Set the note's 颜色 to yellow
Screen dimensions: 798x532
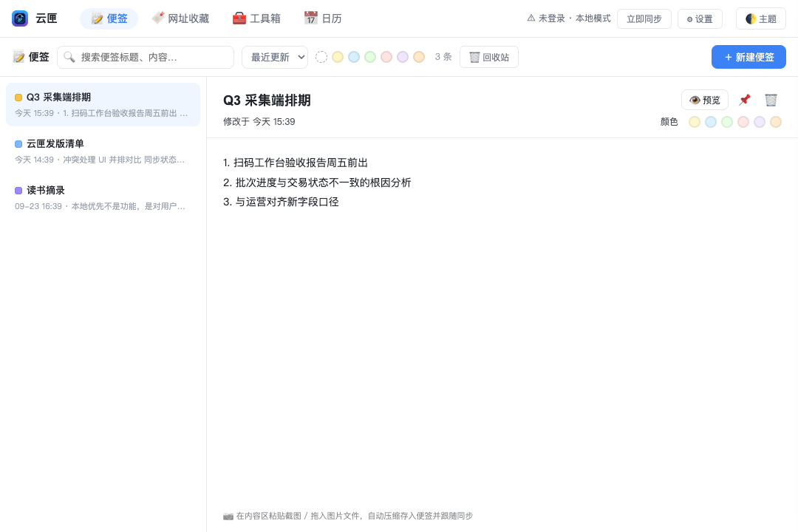[x=694, y=122]
